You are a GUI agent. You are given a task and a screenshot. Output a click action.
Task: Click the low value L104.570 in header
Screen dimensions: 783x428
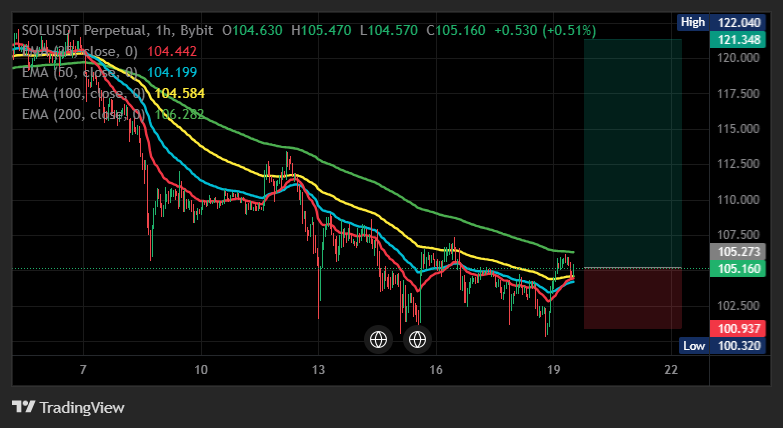click(x=389, y=30)
